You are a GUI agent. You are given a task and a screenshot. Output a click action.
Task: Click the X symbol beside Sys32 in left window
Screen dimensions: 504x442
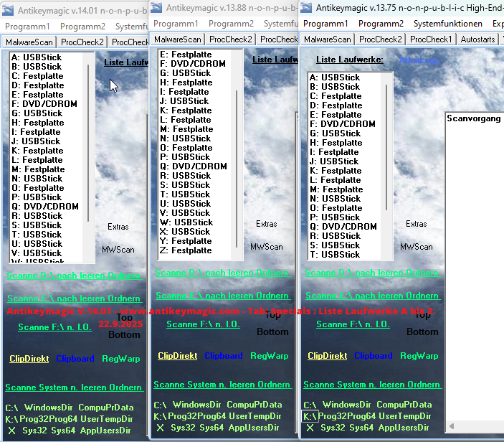11,431
